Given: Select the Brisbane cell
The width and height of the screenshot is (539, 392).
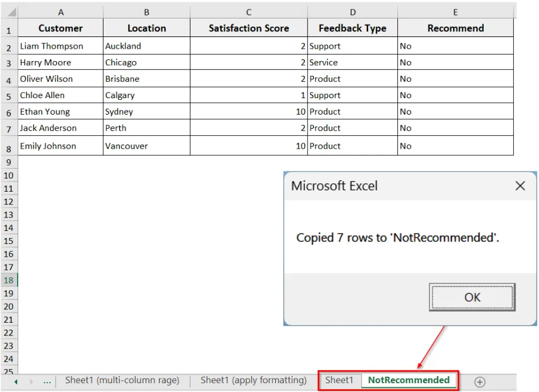Looking at the screenshot, I should [146, 79].
